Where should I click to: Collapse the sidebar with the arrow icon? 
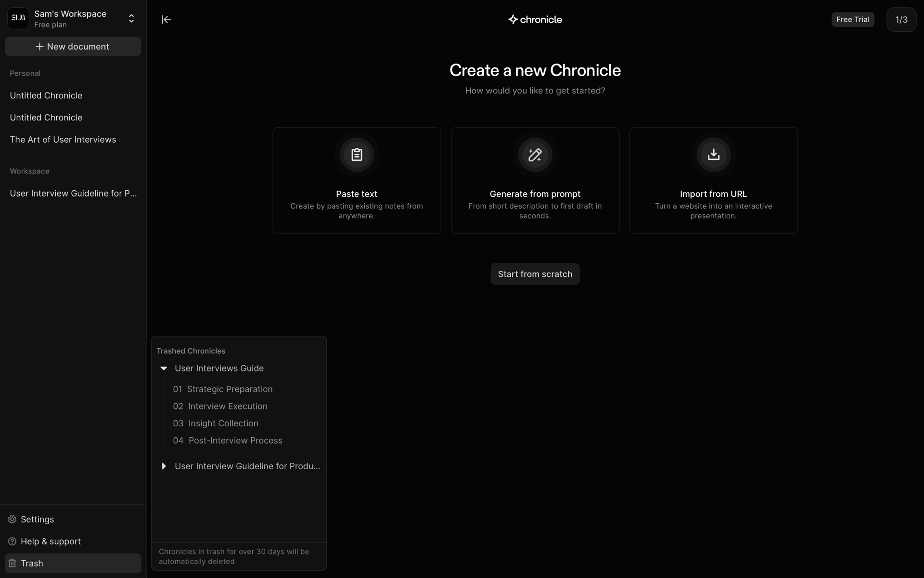coord(166,20)
